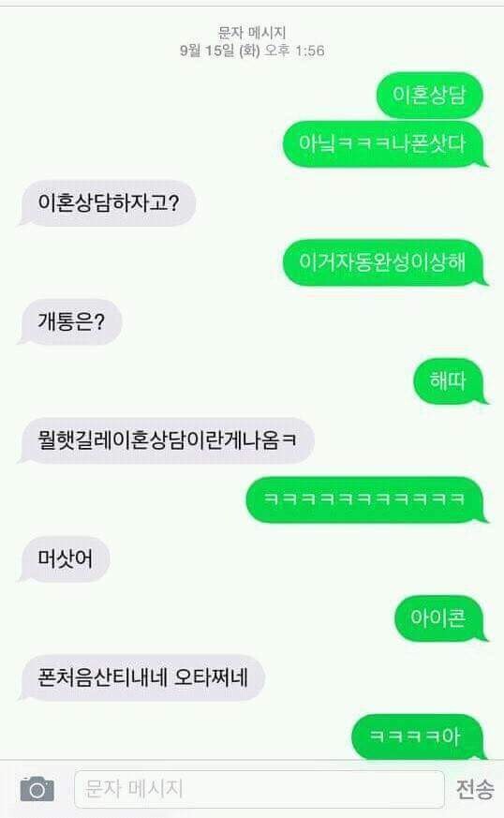The height and width of the screenshot is (818, 504).
Task: Tap the ㅋㅋㅋㅋ아 bubble at bottom
Action: [x=418, y=736]
